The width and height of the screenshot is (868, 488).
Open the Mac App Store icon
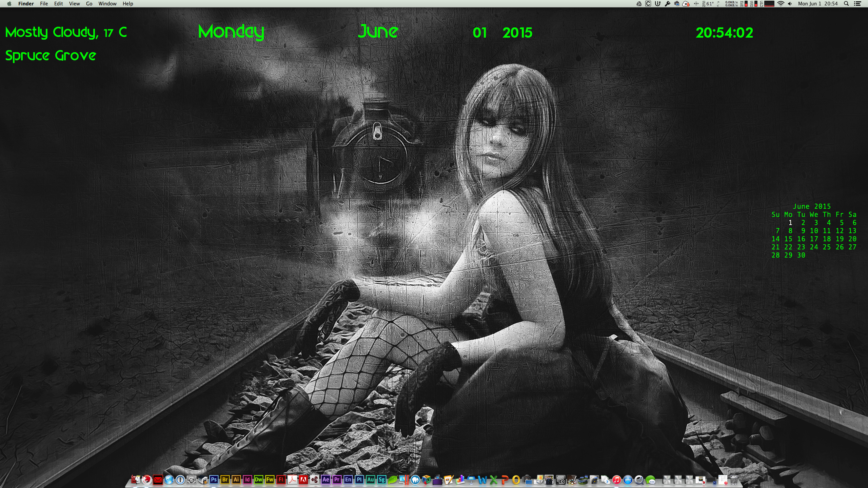628,480
